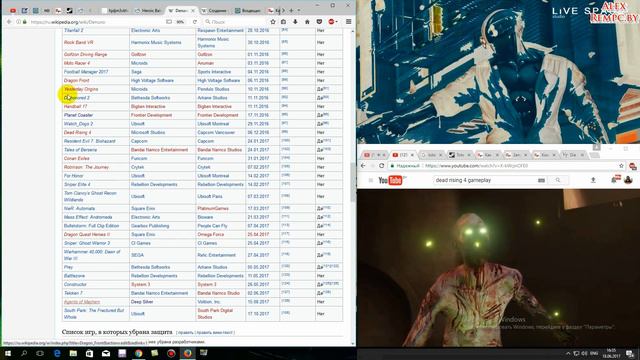
Task: Open the Agents of Mayhem link
Action: [82, 302]
